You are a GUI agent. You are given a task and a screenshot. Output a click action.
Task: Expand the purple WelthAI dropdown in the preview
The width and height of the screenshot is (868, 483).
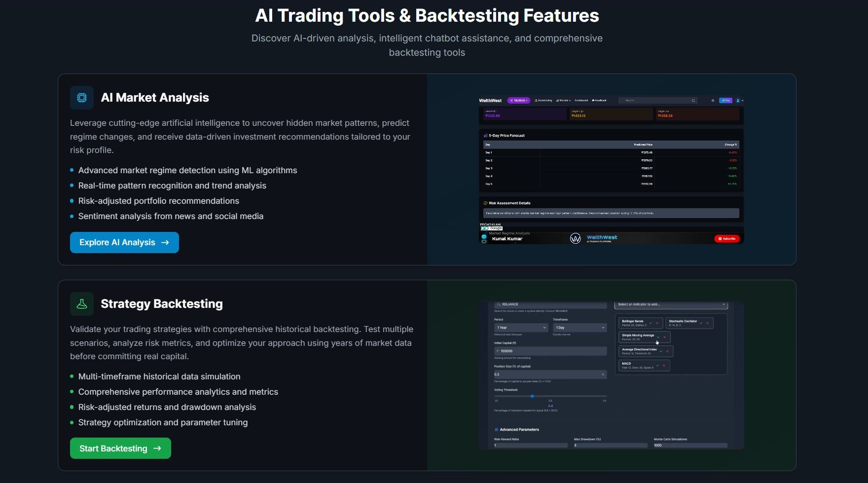[x=519, y=101]
